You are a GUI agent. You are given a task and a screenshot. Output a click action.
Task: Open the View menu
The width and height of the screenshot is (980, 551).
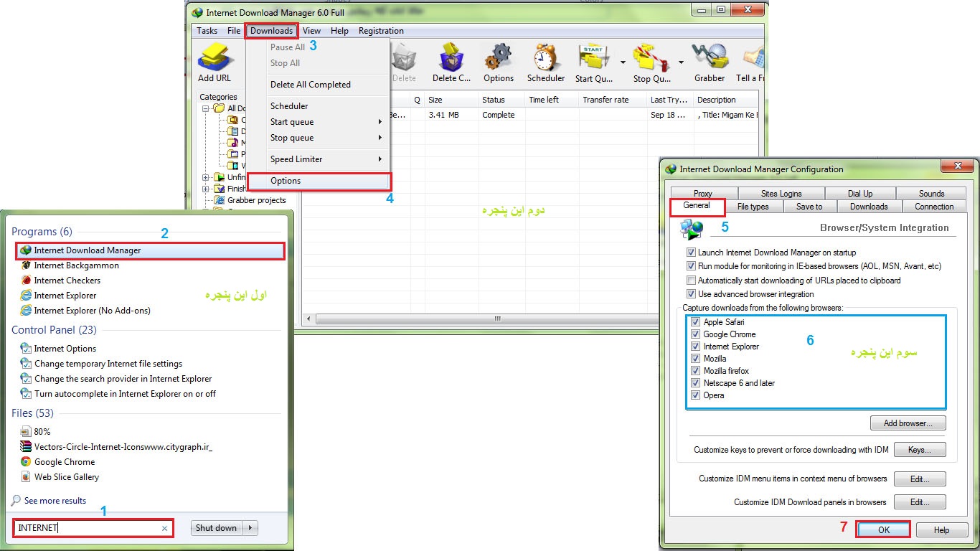[311, 31]
